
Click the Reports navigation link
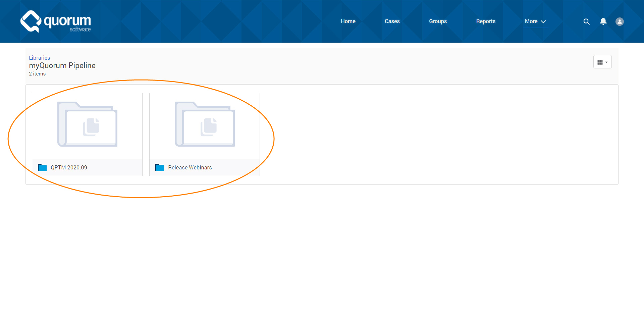point(486,21)
